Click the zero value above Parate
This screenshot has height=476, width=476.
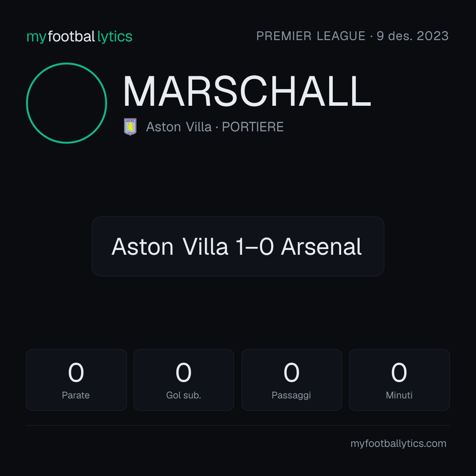click(x=76, y=372)
